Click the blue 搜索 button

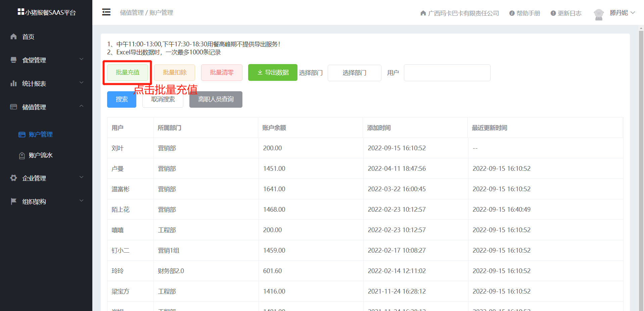(x=122, y=99)
